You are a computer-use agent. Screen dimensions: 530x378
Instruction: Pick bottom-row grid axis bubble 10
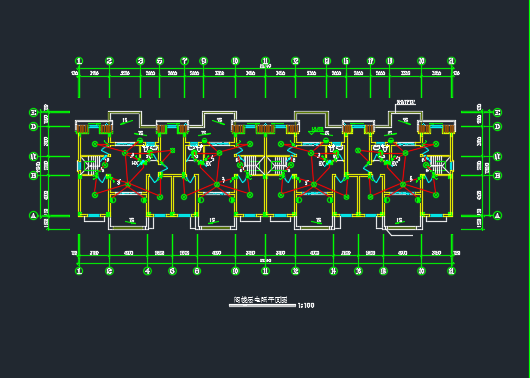[x=235, y=271]
